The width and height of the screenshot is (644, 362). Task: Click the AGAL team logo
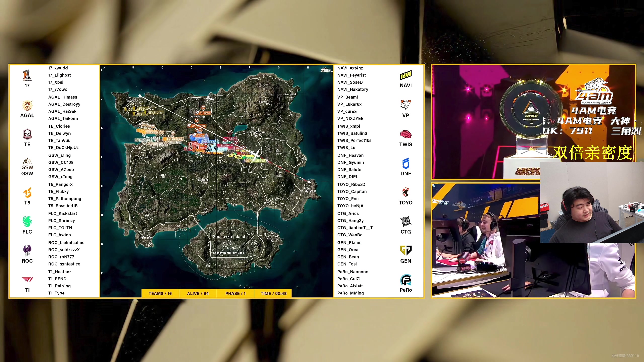click(x=27, y=106)
